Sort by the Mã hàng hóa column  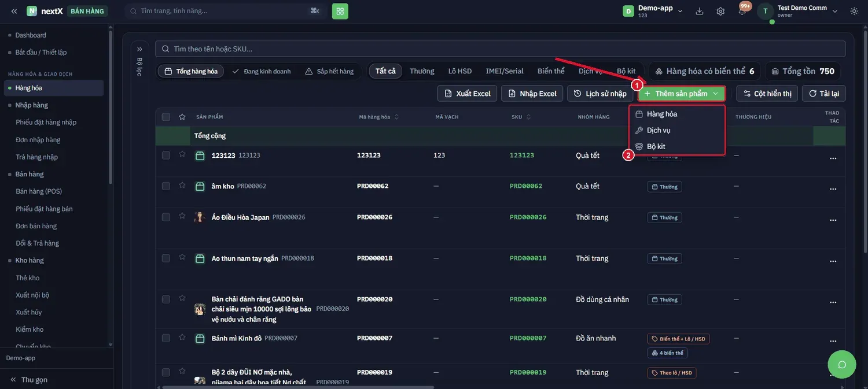(378, 117)
